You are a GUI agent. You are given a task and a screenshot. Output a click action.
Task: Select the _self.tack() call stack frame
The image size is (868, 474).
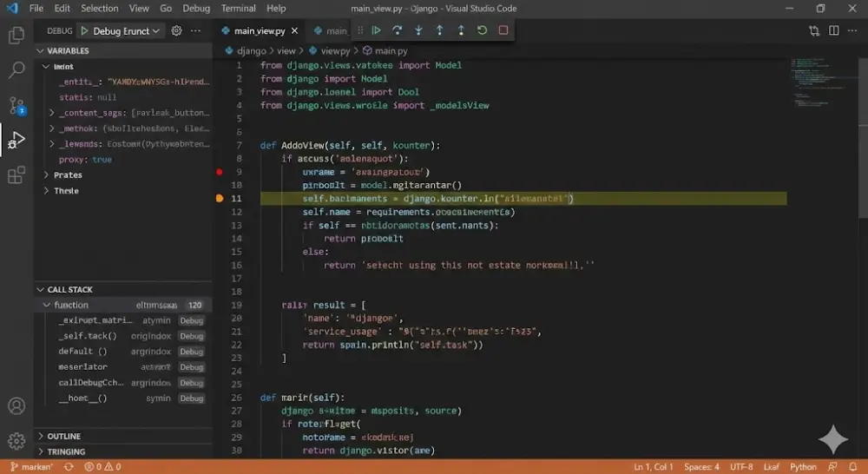tap(123, 336)
